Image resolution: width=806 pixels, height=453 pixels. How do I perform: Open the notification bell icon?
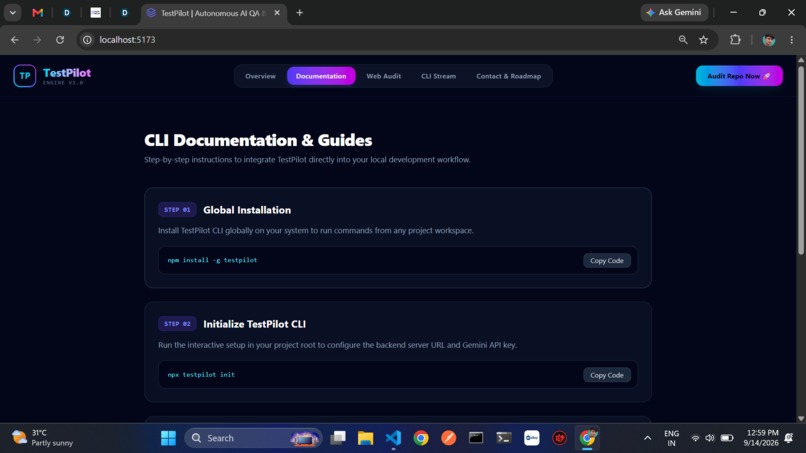click(789, 438)
